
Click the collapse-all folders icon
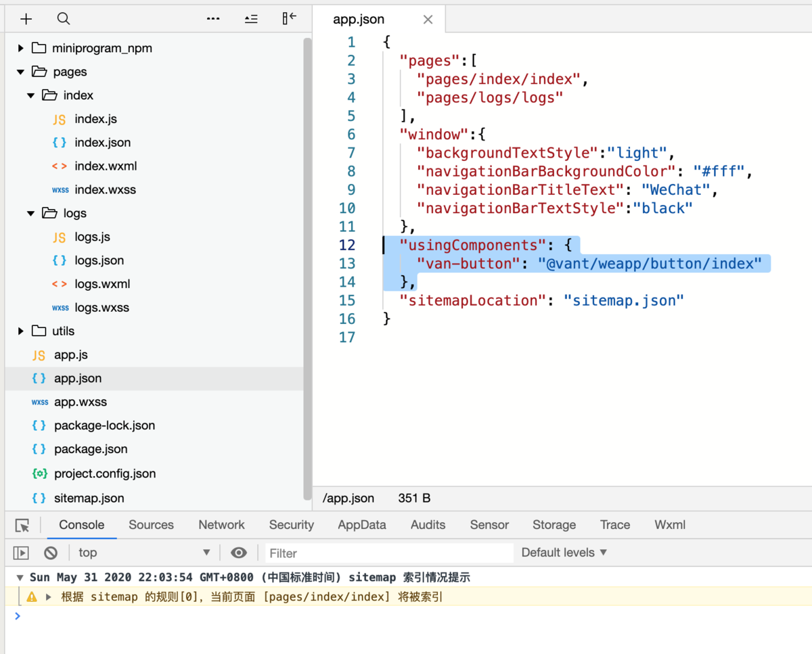click(x=251, y=19)
